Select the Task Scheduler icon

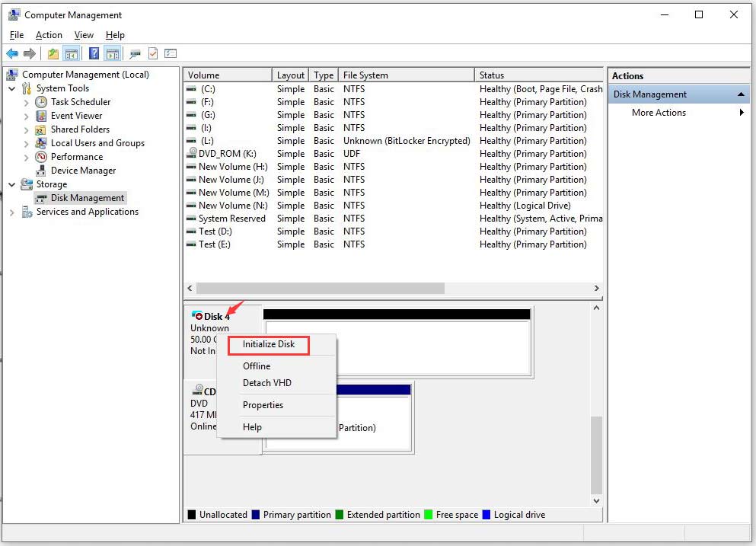pyautogui.click(x=40, y=102)
